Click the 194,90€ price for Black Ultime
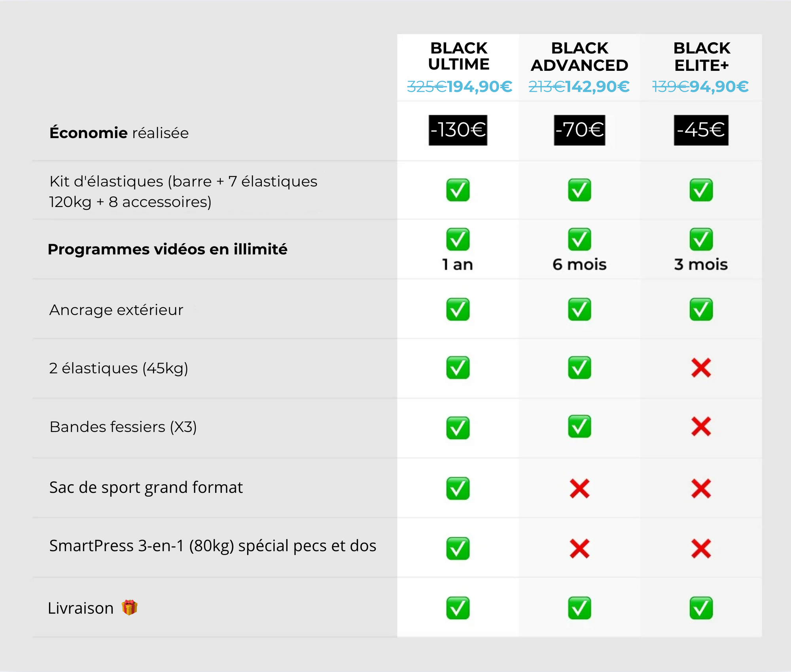 point(479,87)
